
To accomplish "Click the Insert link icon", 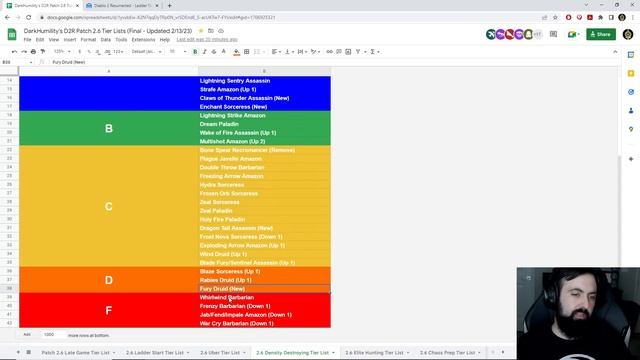I will (329, 52).
